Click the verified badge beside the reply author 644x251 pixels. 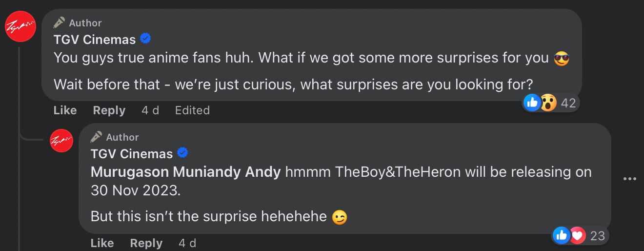pyautogui.click(x=182, y=153)
